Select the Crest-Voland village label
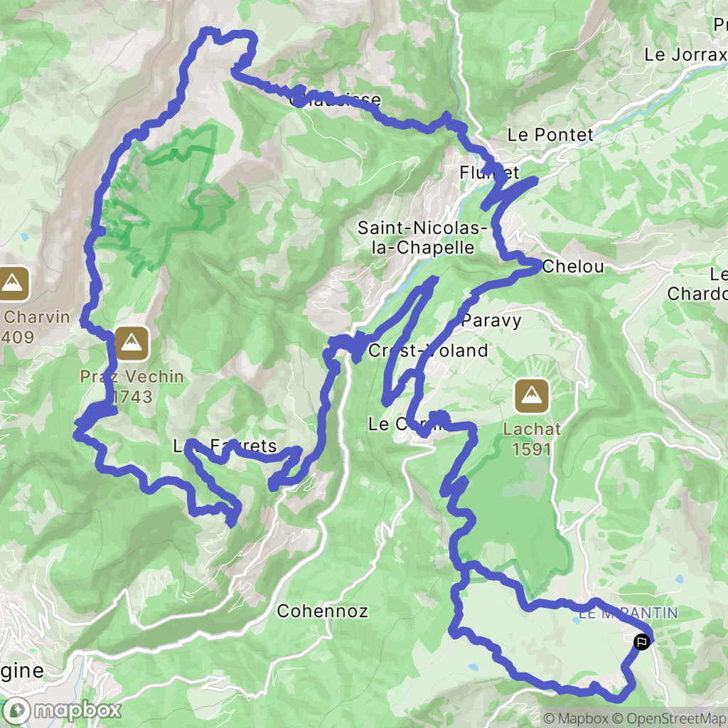Image resolution: width=728 pixels, height=728 pixels. (x=427, y=350)
